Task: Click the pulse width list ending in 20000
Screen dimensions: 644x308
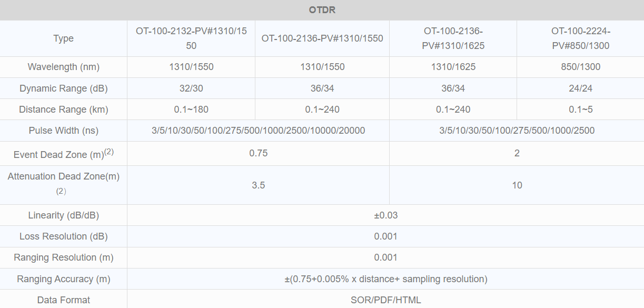Action: coord(258,131)
